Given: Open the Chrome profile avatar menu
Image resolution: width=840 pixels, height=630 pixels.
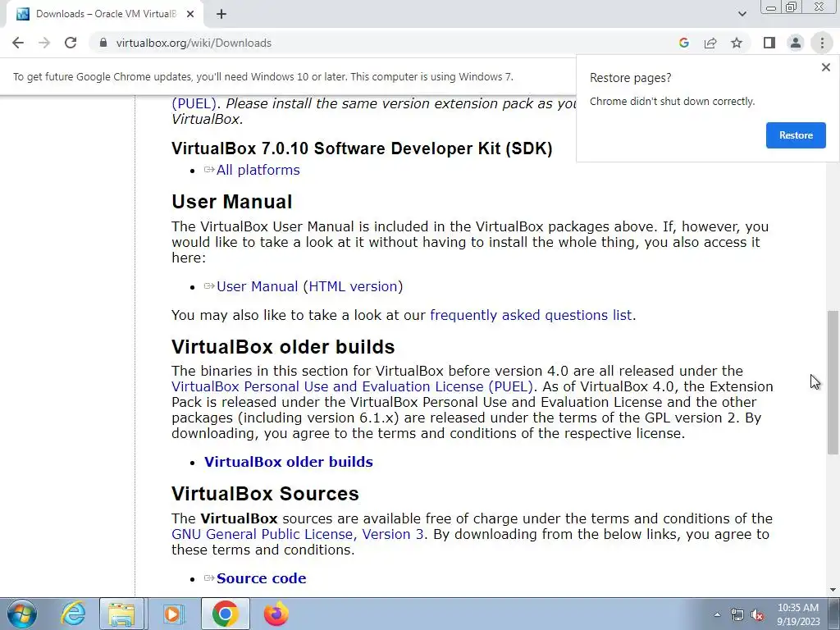Looking at the screenshot, I should point(796,43).
